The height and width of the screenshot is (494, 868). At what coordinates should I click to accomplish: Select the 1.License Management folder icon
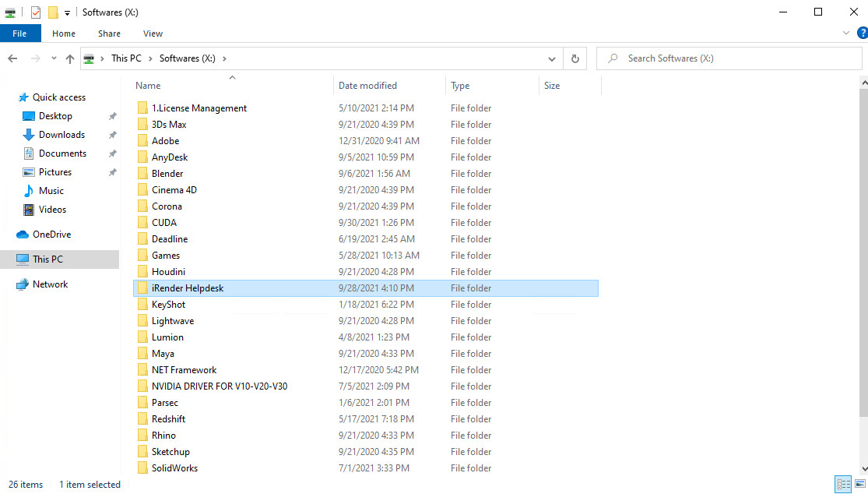click(x=142, y=108)
